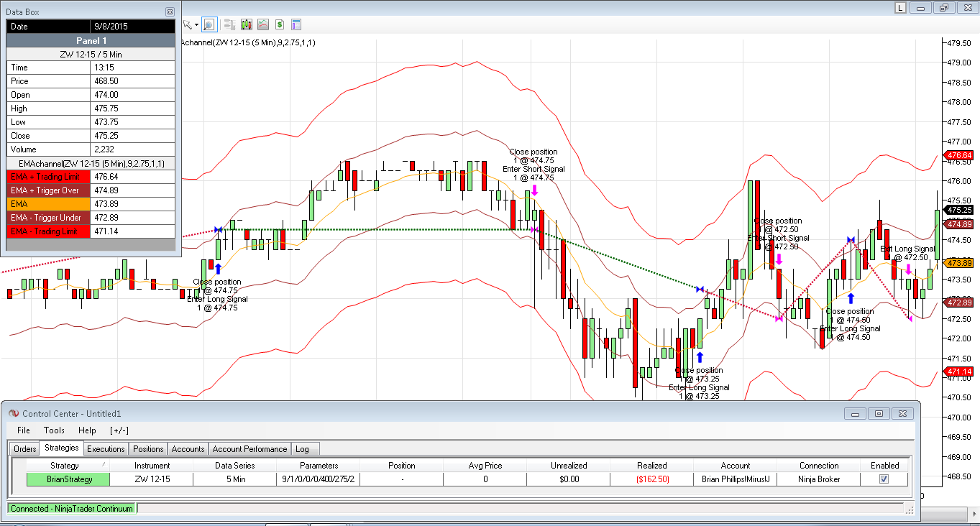
Task: Click the ($162.50) realized value
Action: coord(651,479)
